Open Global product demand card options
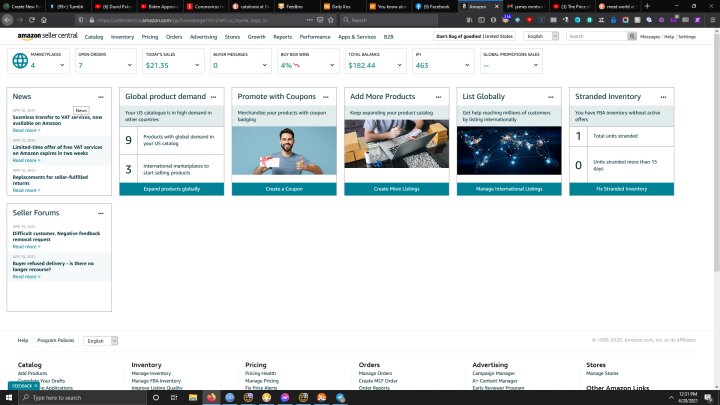Image resolution: width=720 pixels, height=405 pixels. coord(214,97)
